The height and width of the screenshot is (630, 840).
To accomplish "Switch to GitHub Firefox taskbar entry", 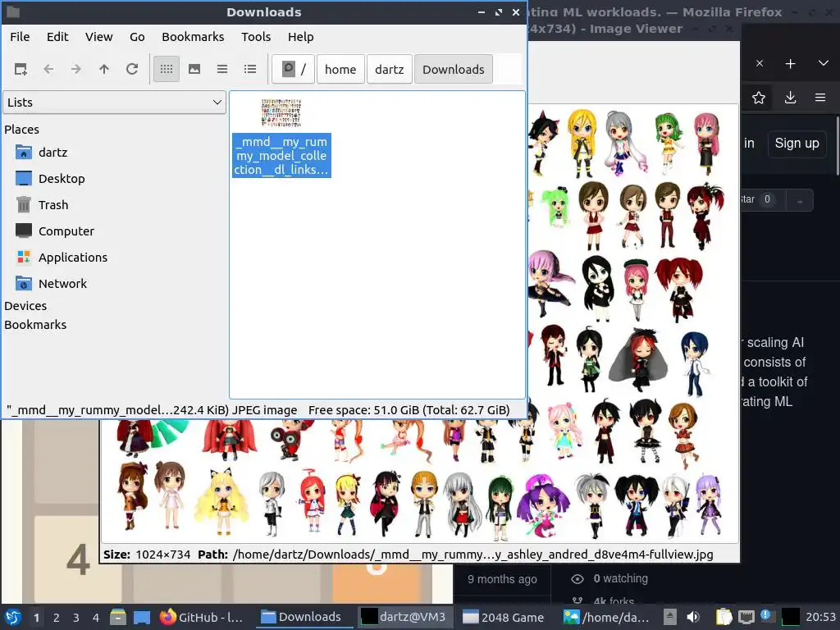I will coord(202,617).
